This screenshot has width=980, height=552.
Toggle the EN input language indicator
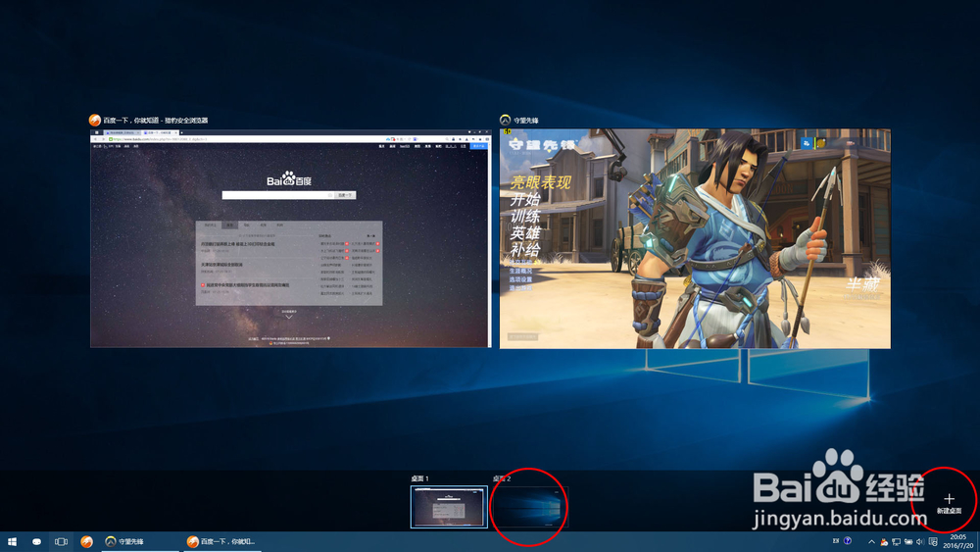coord(835,541)
